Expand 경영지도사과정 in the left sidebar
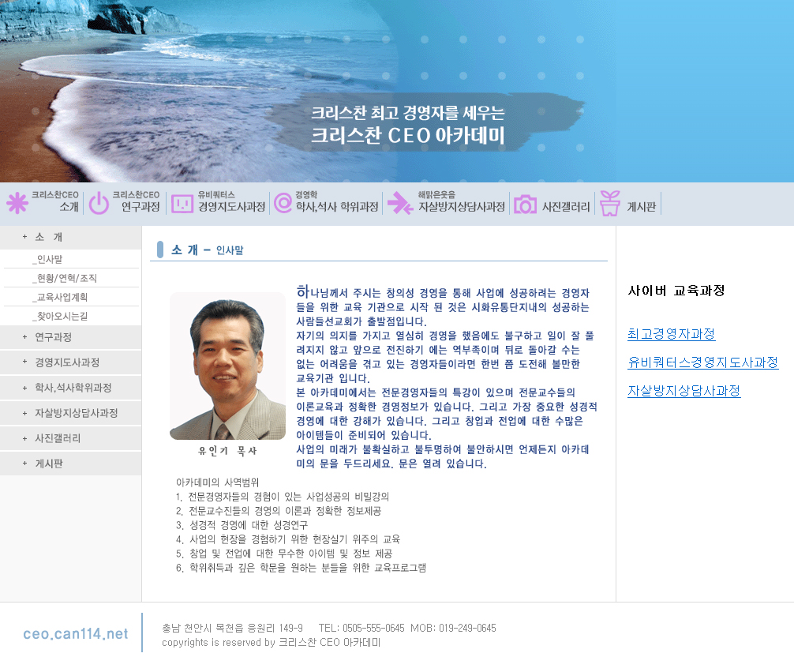The height and width of the screenshot is (672, 794). point(66,362)
